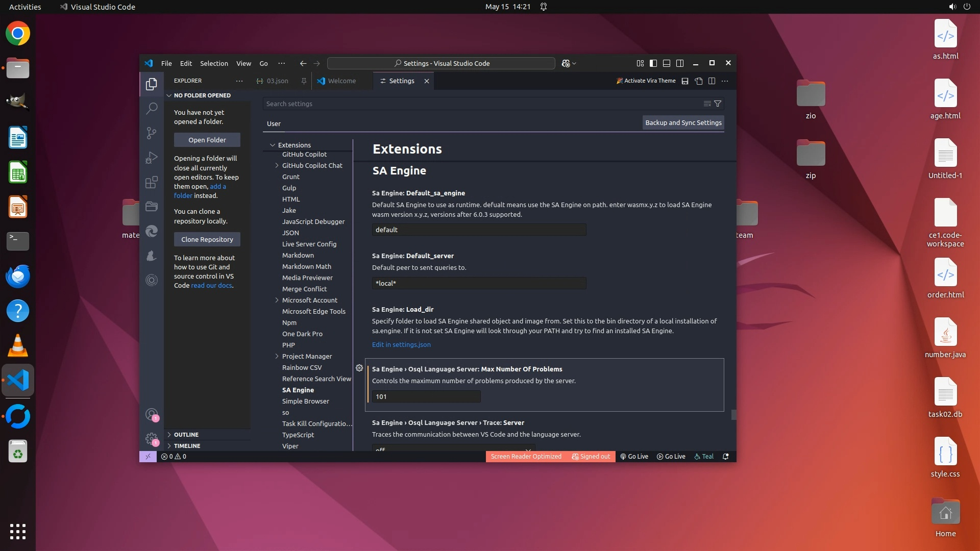Open the Run and Debug view
Image resolution: width=980 pixels, height=551 pixels.
coord(152,158)
